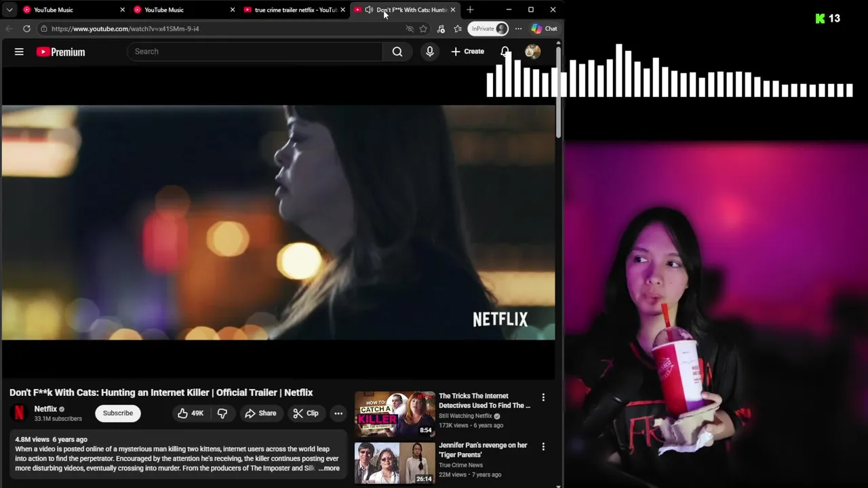This screenshot has width=868, height=488.
Task: Subscribe to the Netflix channel
Action: point(118,413)
